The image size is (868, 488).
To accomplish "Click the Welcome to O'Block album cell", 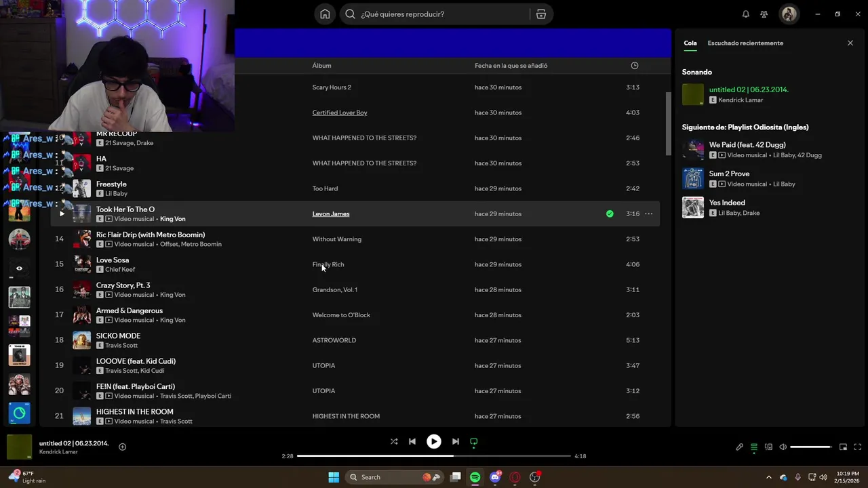I will tap(341, 315).
